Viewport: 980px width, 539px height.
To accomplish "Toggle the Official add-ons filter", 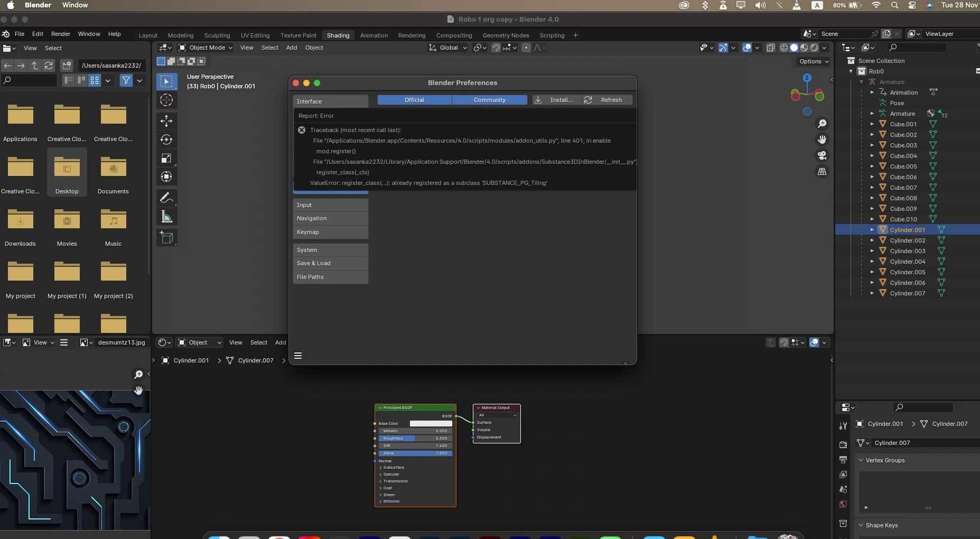I will tap(415, 100).
